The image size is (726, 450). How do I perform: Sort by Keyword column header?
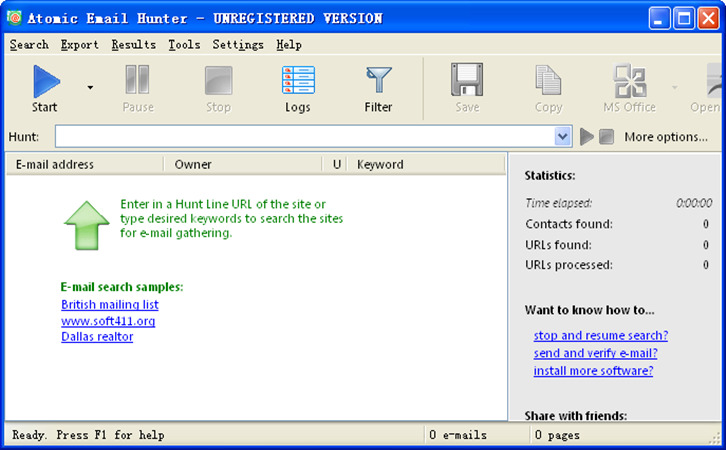click(x=426, y=164)
